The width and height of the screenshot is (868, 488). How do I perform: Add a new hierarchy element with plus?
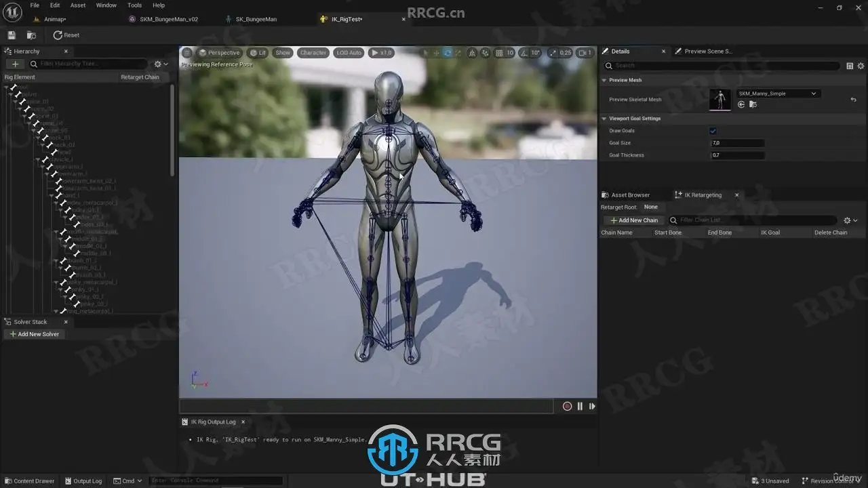click(x=15, y=64)
